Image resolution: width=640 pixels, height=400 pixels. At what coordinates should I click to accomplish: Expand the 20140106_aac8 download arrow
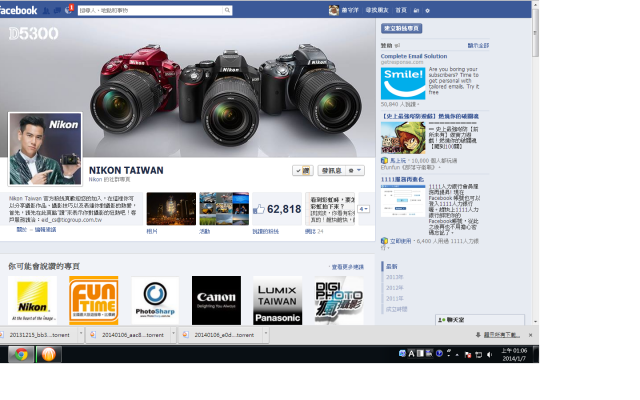tap(173, 334)
